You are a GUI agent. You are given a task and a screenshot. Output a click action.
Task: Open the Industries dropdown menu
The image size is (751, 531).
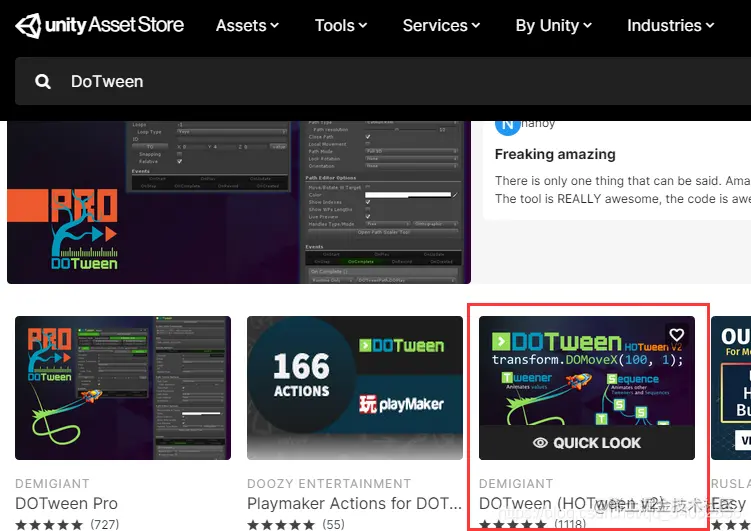pyautogui.click(x=671, y=25)
